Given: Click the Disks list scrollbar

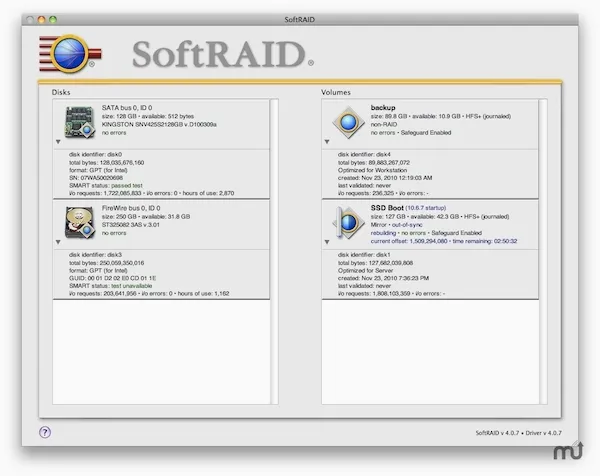Looking at the screenshot, I should click(274, 251).
